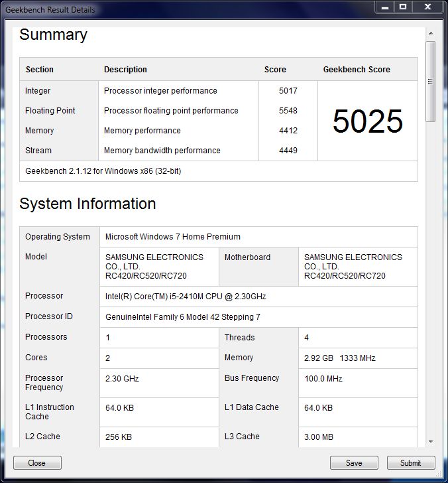Maximize the Geekbench Result Details window
The height and width of the screenshot is (483, 448).
coord(403,7)
